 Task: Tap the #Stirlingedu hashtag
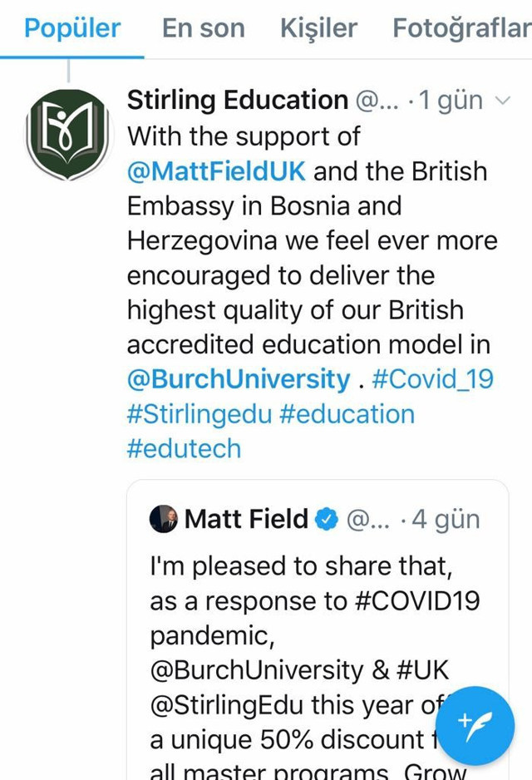199,414
